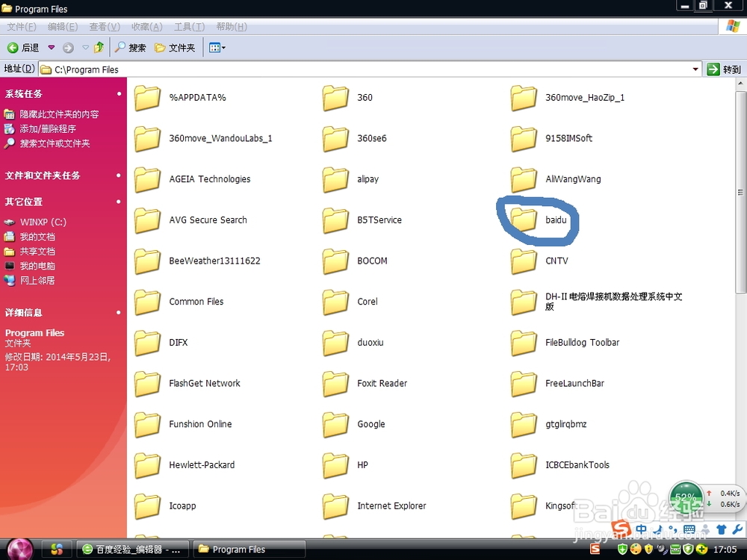The width and height of the screenshot is (747, 560).
Task: Click the Forward navigation arrow icon
Action: tap(68, 48)
